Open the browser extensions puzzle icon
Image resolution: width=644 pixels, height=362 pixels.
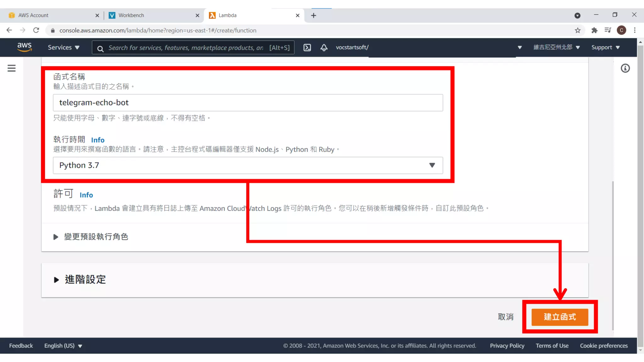click(594, 30)
